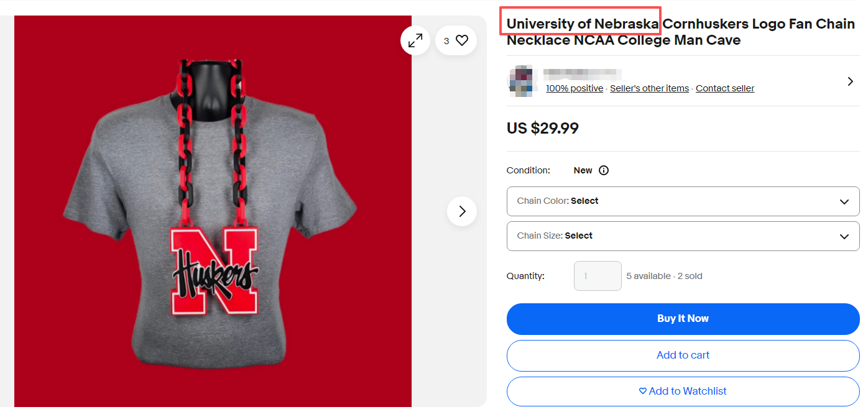Click the US $29.99 price text
Image resolution: width=868 pixels, height=417 pixels.
click(x=543, y=129)
